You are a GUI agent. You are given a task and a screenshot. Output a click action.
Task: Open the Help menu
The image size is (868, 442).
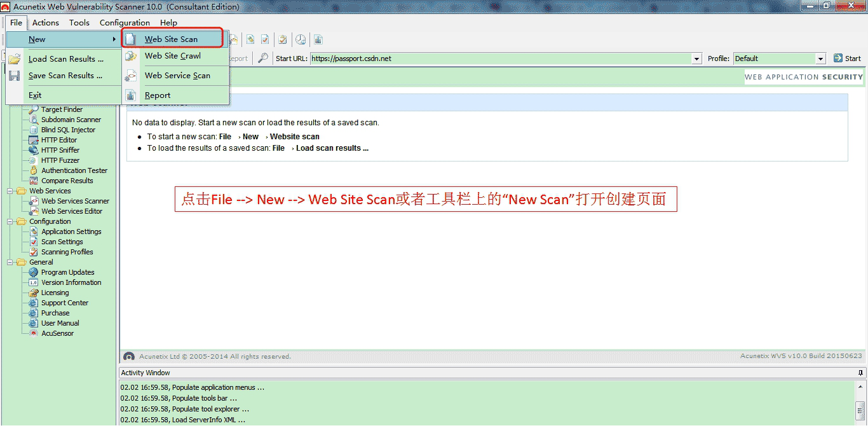tap(168, 22)
